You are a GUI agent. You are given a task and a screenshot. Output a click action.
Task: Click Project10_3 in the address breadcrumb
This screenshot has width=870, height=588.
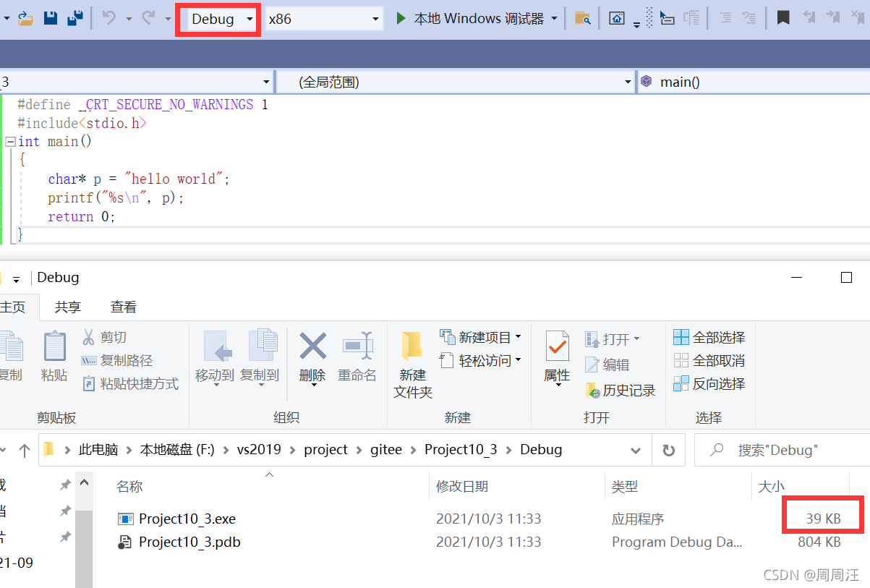click(461, 449)
